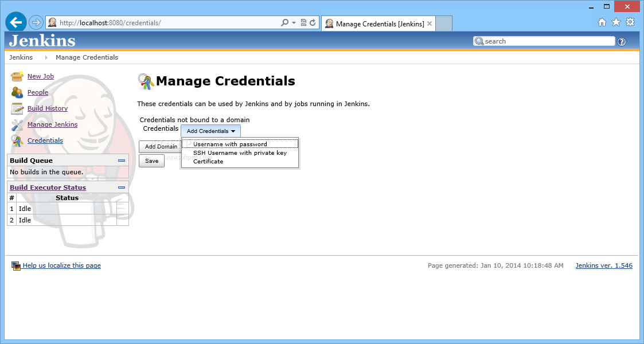The width and height of the screenshot is (644, 344).
Task: Click the Credentials keys icon in sidebar
Action: coord(17,141)
